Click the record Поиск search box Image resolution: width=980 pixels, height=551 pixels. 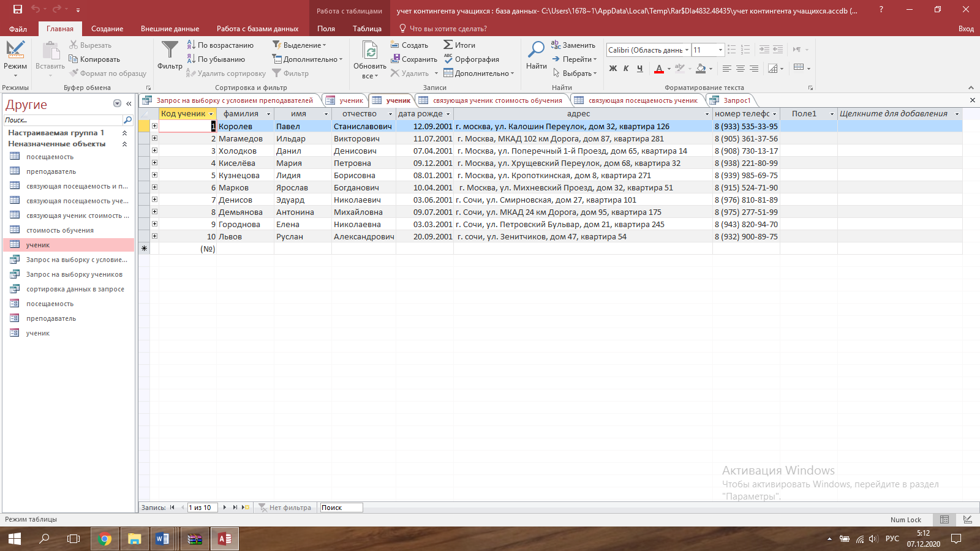coord(341,508)
